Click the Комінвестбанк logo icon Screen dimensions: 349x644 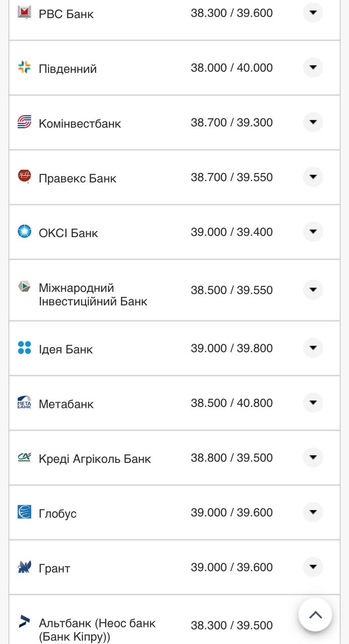point(24,122)
